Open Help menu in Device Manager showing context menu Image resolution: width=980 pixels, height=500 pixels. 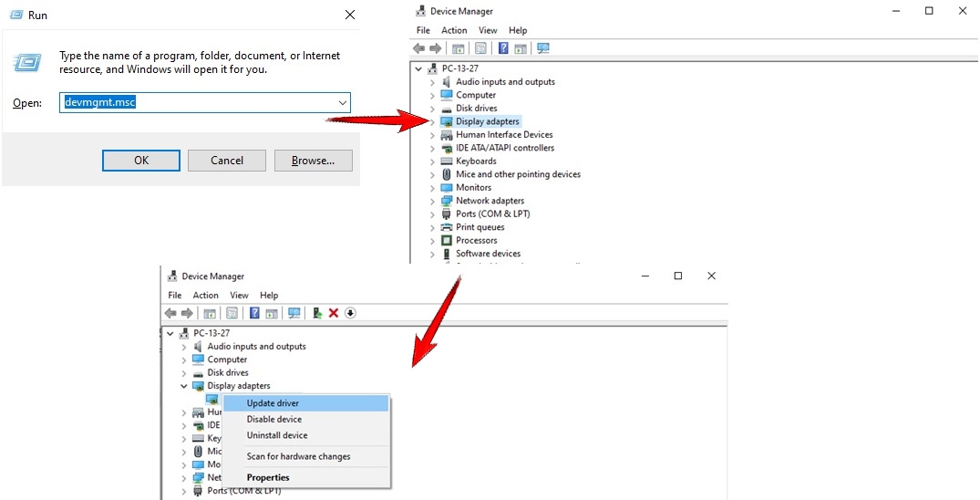coord(269,295)
